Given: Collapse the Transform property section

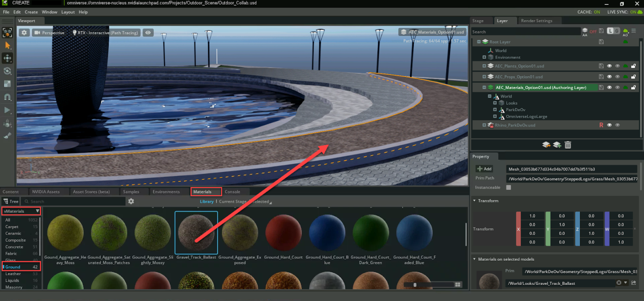Looking at the screenshot, I should tap(475, 201).
